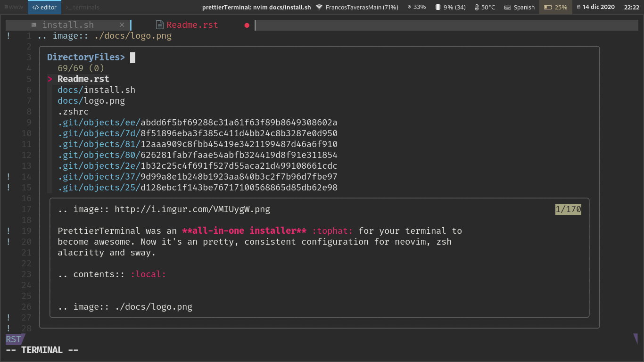Click the warning sign on line 1
The width and height of the screenshot is (644, 362).
(x=8, y=36)
